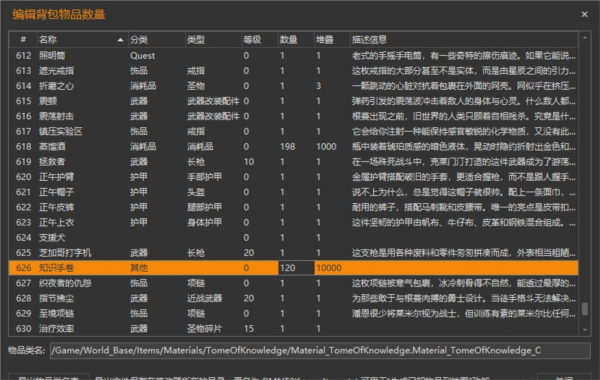Select row 622 正午皮裤
The height and width of the screenshot is (380, 600).
[x=293, y=207]
